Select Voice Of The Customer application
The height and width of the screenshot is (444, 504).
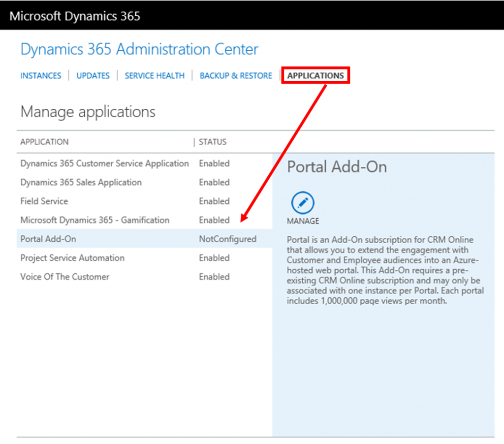click(x=144, y=277)
